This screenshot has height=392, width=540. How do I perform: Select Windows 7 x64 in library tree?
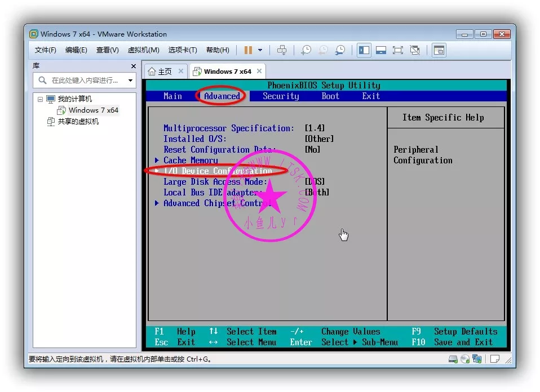pos(93,110)
